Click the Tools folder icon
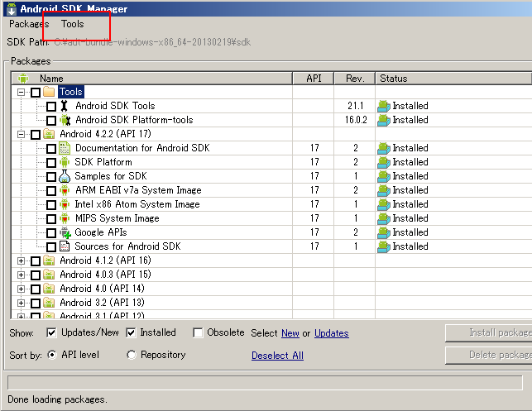 point(49,92)
